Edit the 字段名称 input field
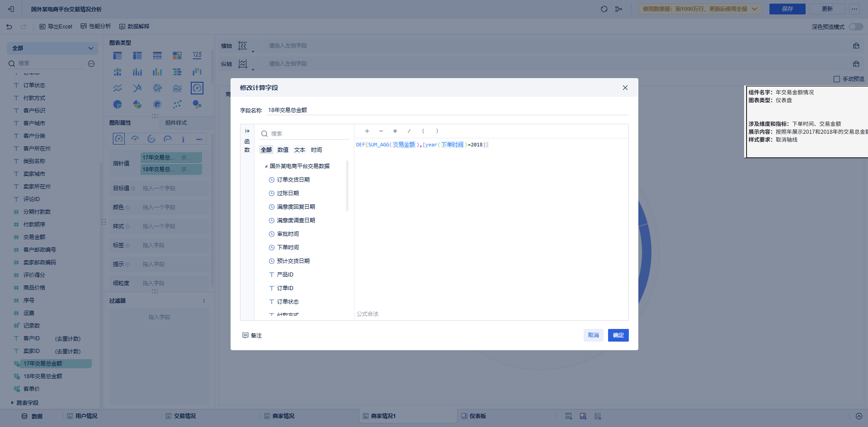 [448, 110]
